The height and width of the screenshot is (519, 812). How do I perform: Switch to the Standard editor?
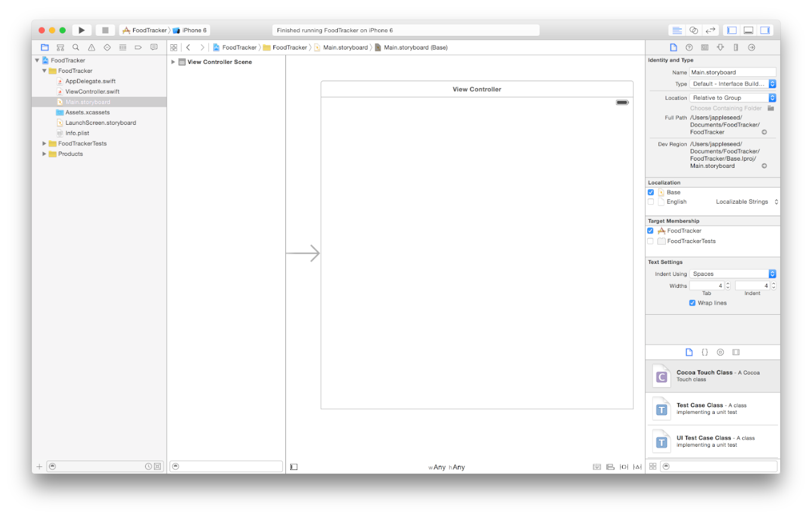676,30
